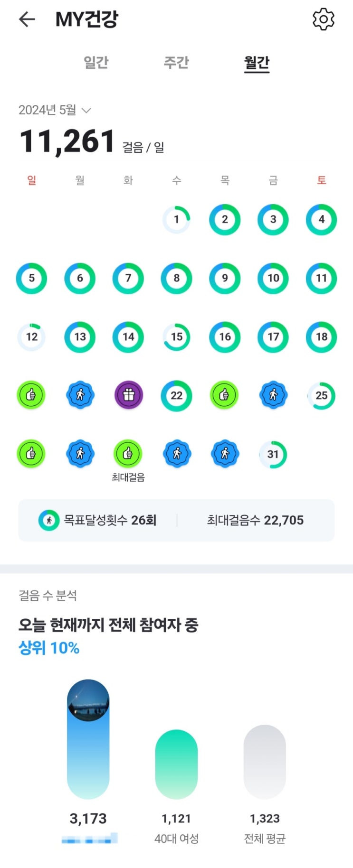Select day 31 progress ring

pos(273,454)
